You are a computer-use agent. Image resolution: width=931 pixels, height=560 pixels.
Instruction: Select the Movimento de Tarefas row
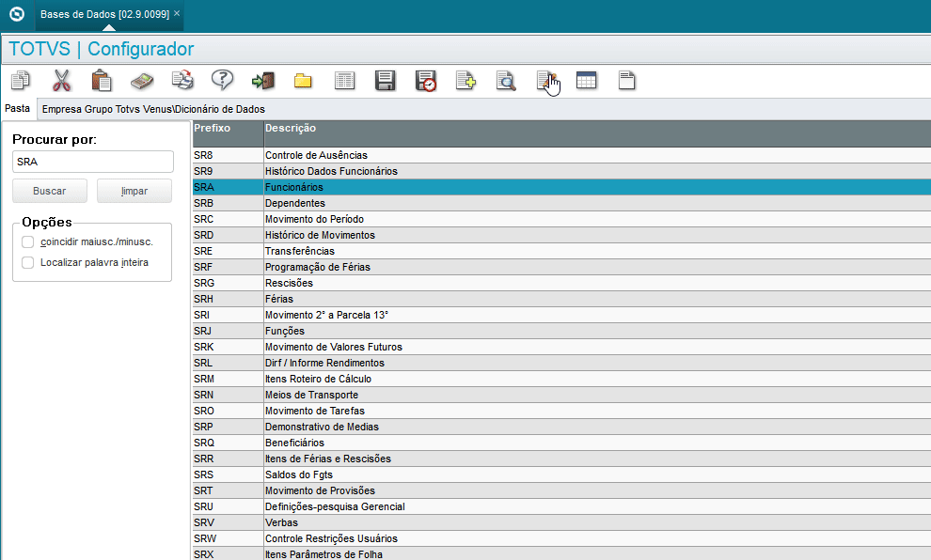point(561,412)
